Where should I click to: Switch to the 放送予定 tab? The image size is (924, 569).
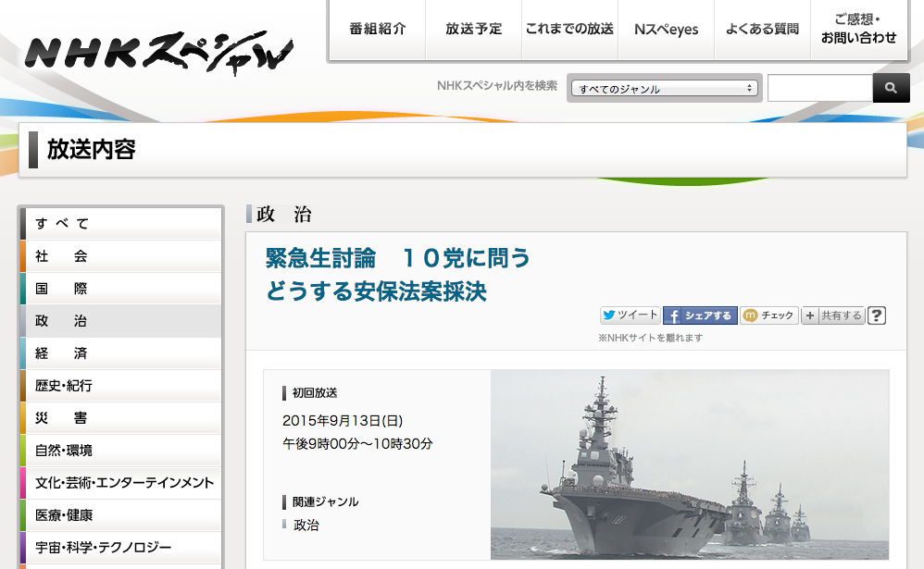[473, 29]
